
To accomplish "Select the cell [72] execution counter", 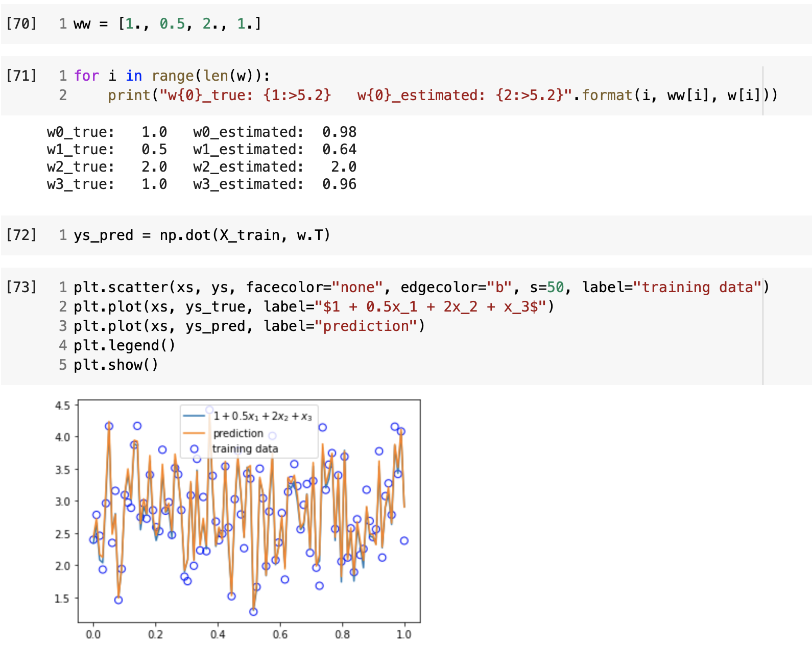I will [21, 235].
